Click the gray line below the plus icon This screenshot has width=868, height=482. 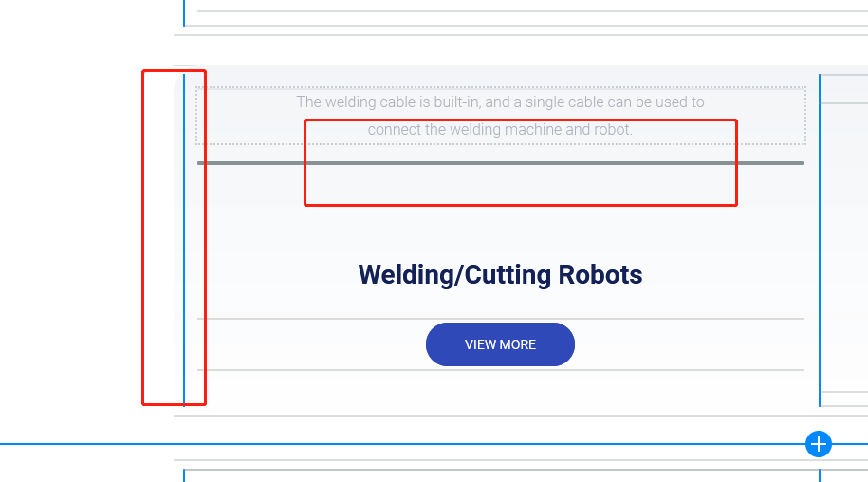point(474,461)
